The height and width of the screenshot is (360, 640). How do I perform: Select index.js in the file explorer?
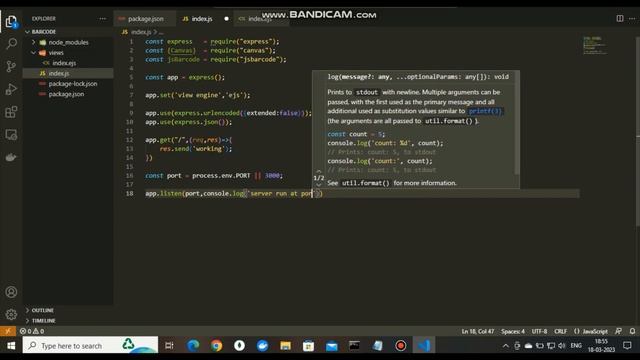click(x=59, y=73)
